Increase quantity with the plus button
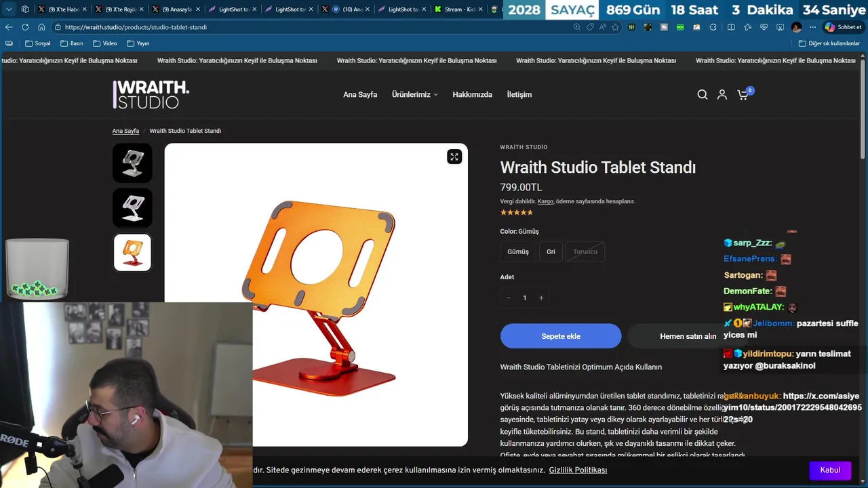 tap(541, 298)
